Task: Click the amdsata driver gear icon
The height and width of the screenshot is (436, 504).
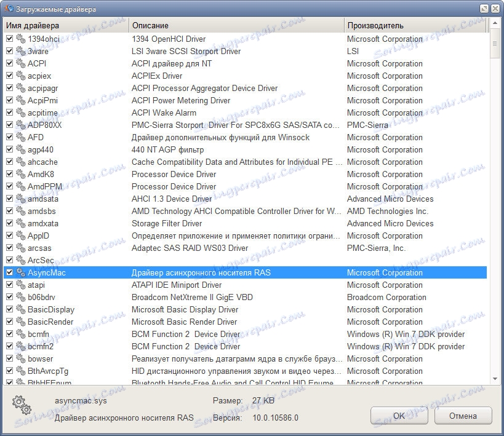Action: pos(21,199)
